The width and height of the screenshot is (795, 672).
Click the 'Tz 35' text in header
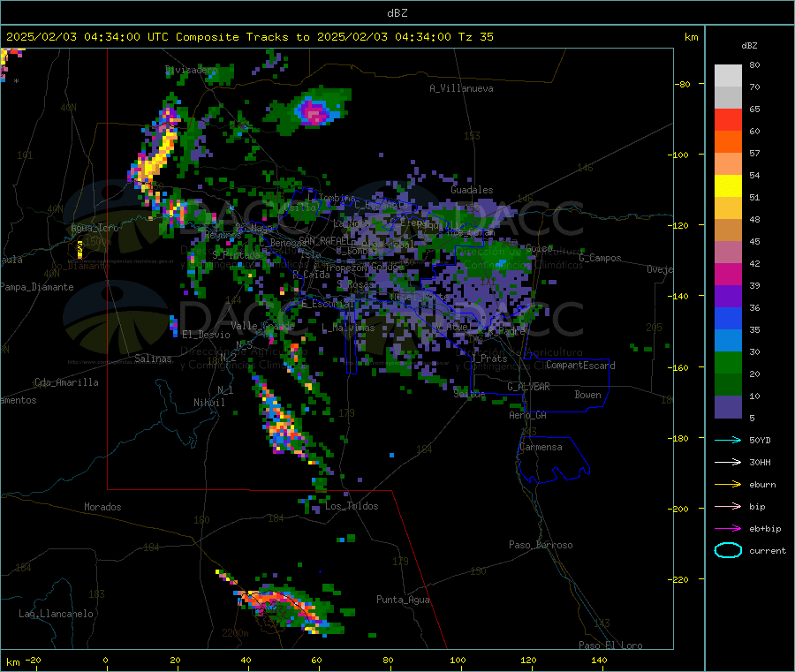pyautogui.click(x=475, y=37)
